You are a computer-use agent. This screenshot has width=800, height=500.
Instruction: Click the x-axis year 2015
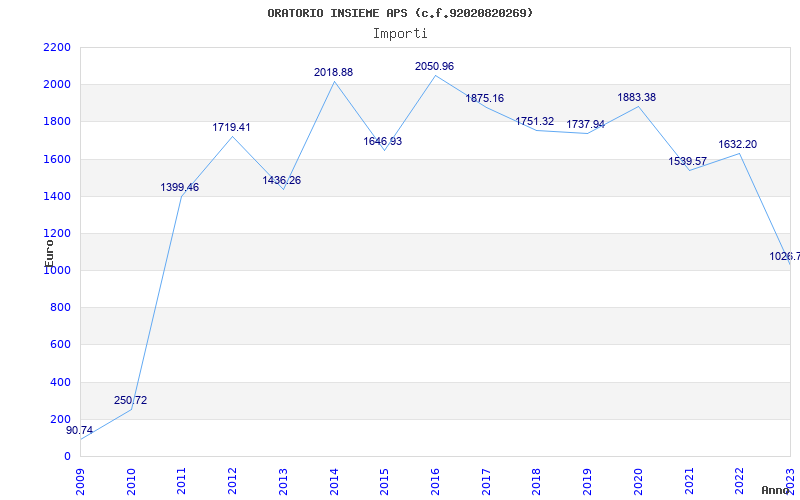[x=385, y=482]
